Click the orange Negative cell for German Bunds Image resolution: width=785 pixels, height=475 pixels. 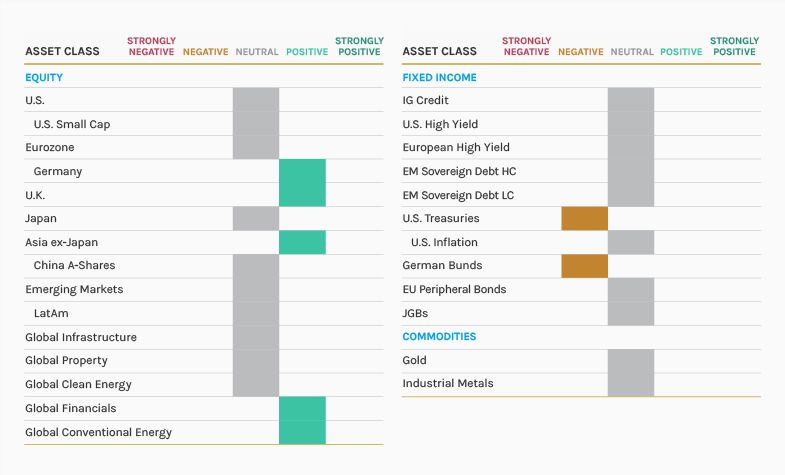tap(584, 266)
